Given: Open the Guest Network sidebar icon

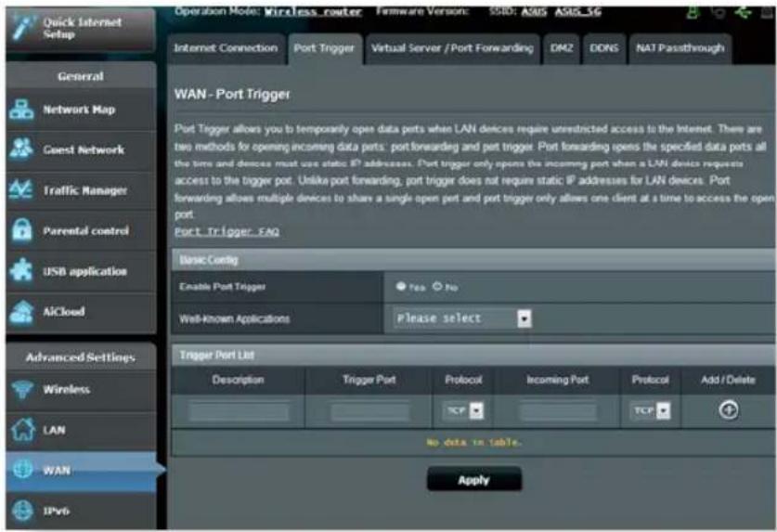Looking at the screenshot, I should [x=21, y=149].
